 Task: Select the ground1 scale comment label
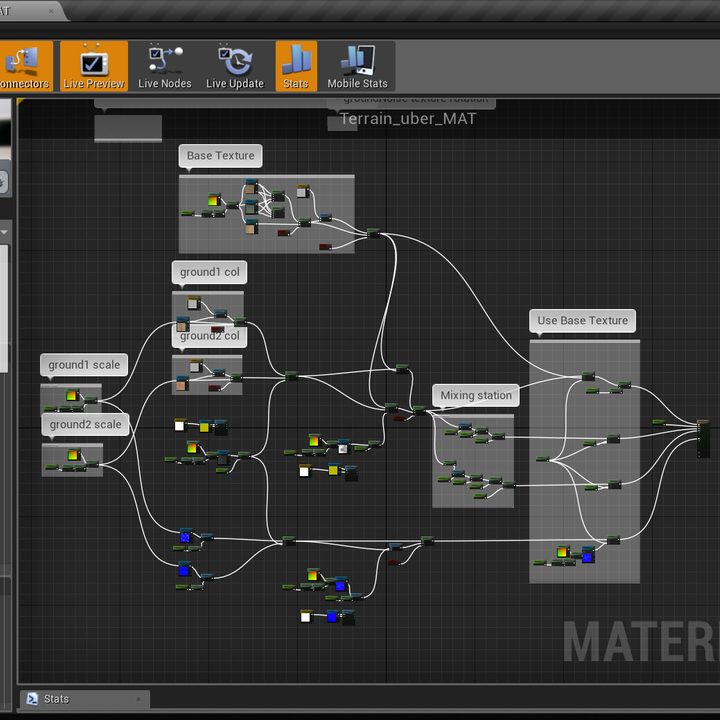pos(84,365)
